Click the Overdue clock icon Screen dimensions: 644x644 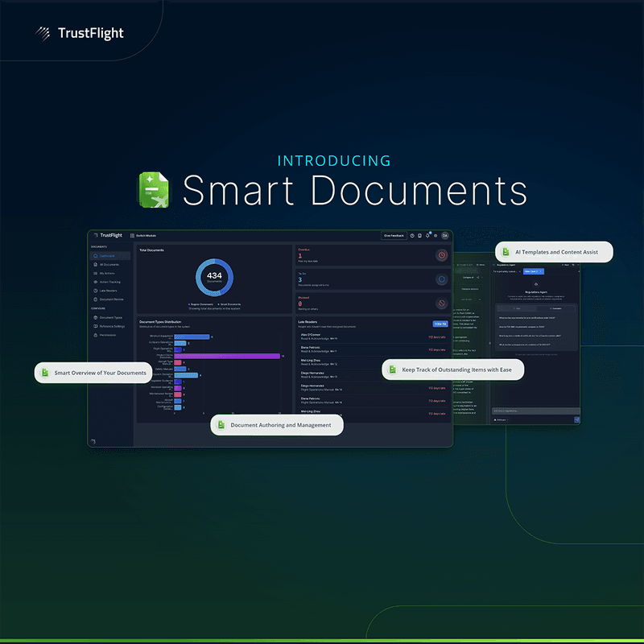point(441,255)
